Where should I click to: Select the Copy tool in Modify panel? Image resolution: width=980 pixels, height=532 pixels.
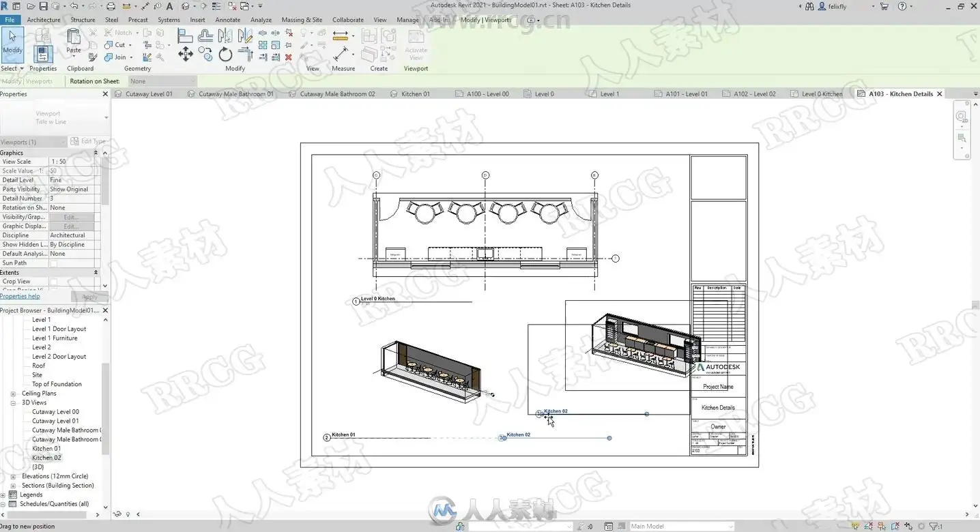[x=205, y=55]
